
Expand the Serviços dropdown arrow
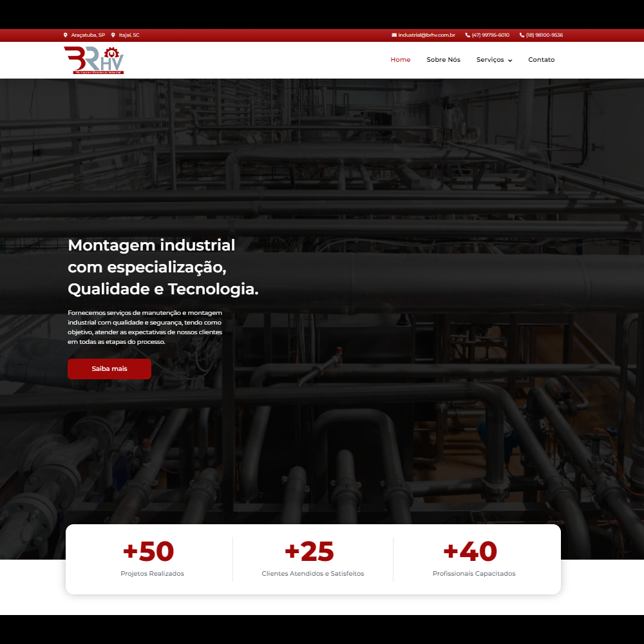[x=510, y=61]
